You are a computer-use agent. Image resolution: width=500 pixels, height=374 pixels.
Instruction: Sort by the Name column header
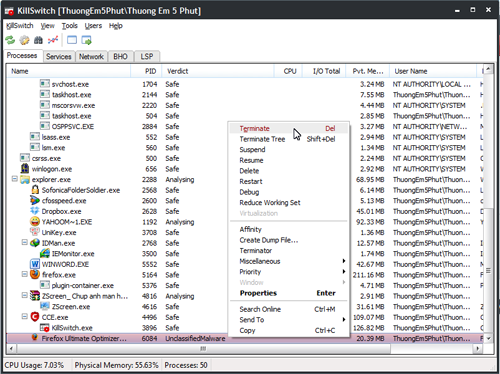click(69, 71)
